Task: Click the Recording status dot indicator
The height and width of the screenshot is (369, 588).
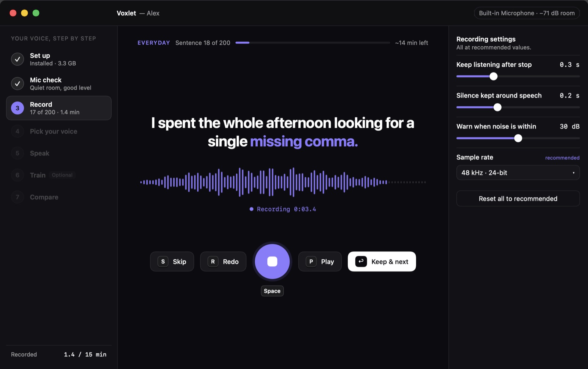Action: (x=251, y=209)
